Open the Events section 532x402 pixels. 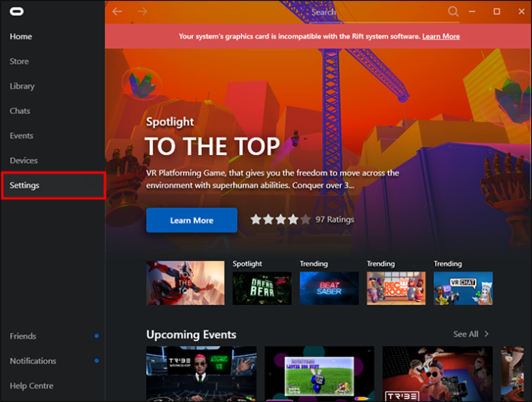coord(22,136)
